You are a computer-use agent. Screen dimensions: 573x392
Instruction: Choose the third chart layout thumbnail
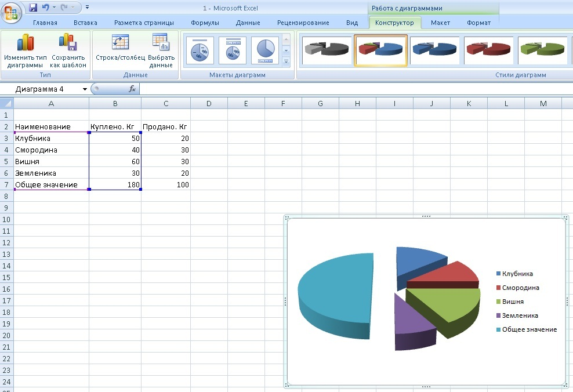pyautogui.click(x=265, y=51)
